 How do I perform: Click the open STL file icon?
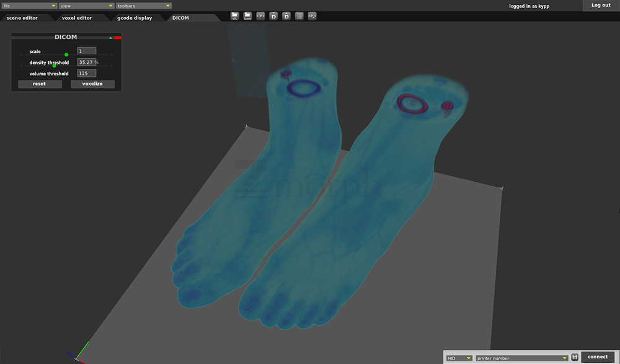(234, 16)
